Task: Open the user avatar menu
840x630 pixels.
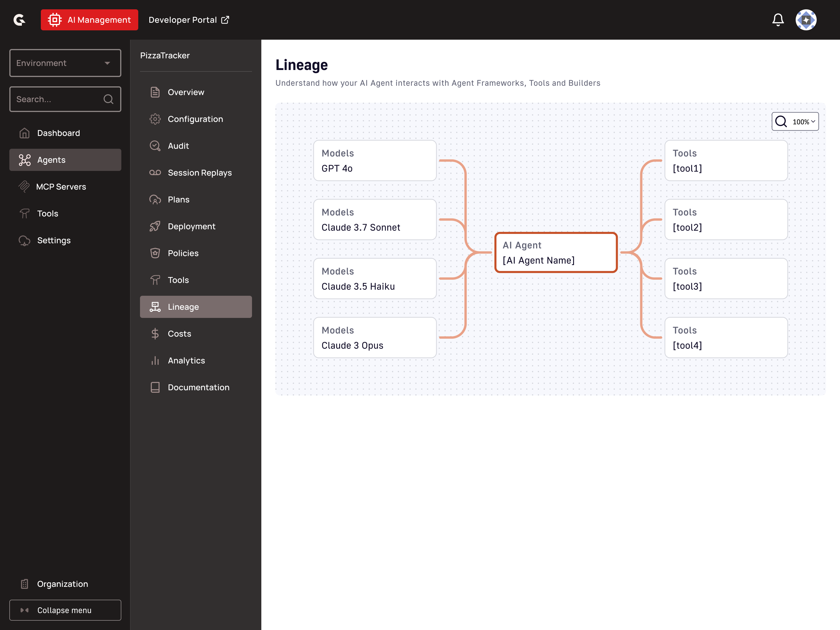Action: tap(806, 20)
